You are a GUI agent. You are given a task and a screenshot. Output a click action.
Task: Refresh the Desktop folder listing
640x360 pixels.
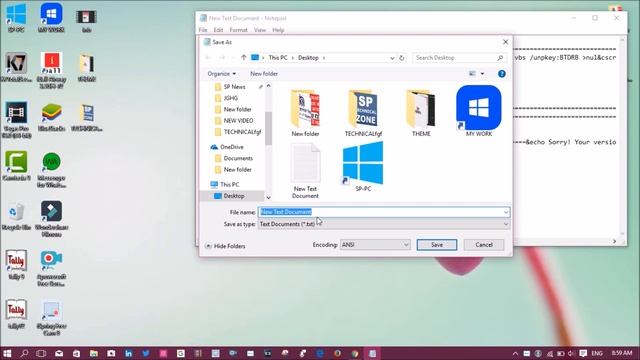click(402, 58)
